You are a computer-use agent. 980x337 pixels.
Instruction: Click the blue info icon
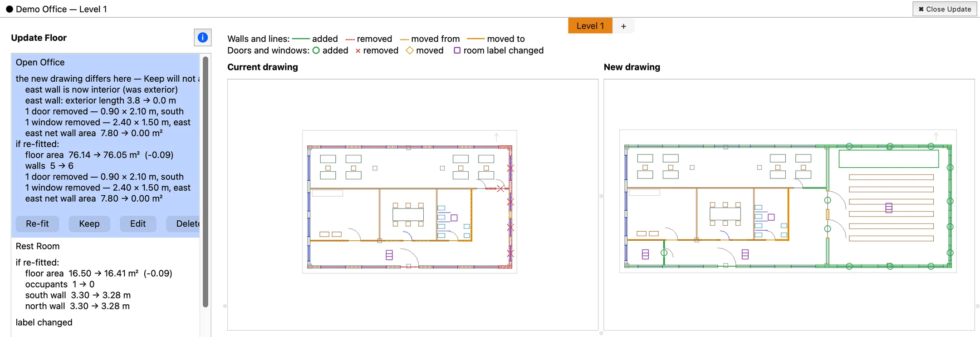tap(203, 37)
